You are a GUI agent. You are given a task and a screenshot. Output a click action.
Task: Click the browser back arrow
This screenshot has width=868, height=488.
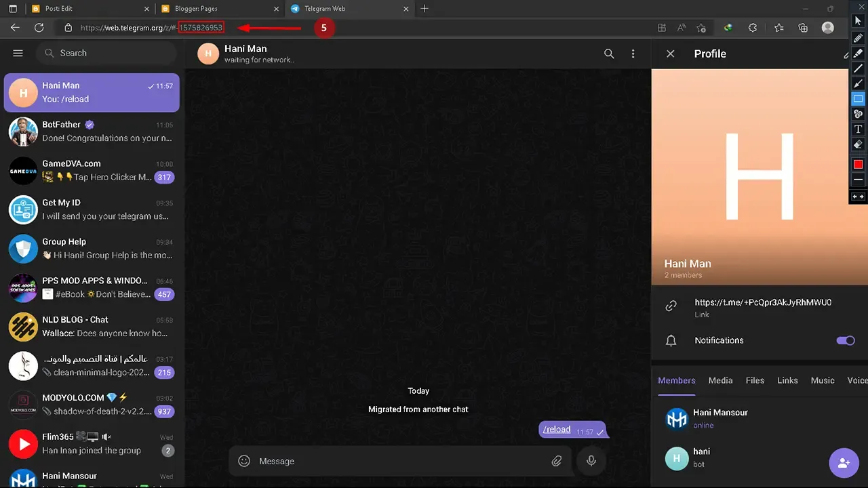[x=15, y=28]
